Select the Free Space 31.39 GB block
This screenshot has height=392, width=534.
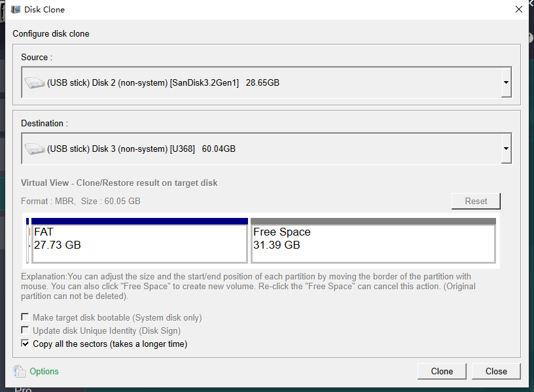pyautogui.click(x=373, y=243)
